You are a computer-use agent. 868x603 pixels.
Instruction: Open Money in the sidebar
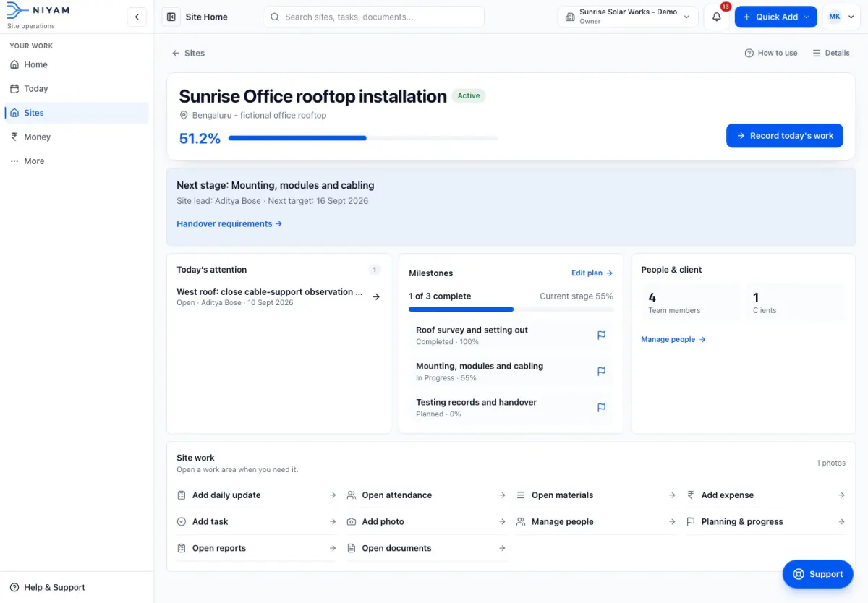coord(77,137)
